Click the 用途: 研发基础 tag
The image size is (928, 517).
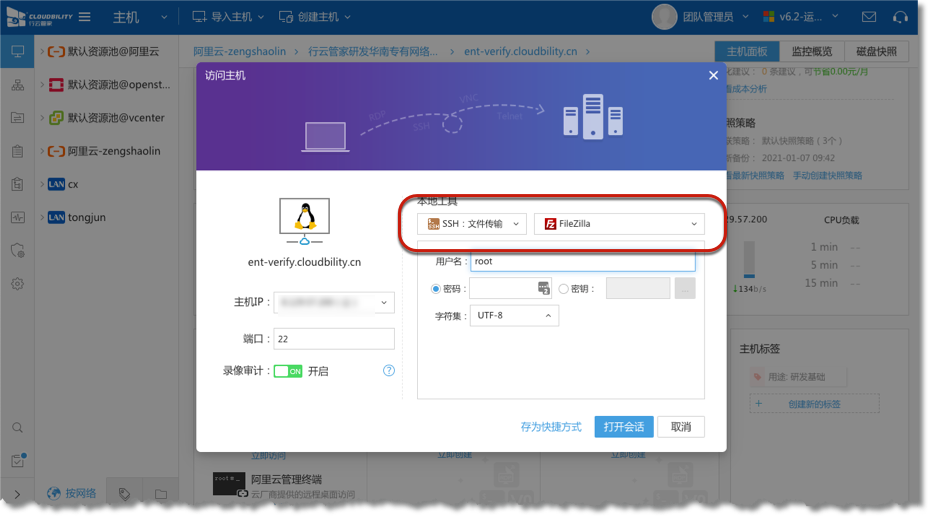tap(797, 376)
